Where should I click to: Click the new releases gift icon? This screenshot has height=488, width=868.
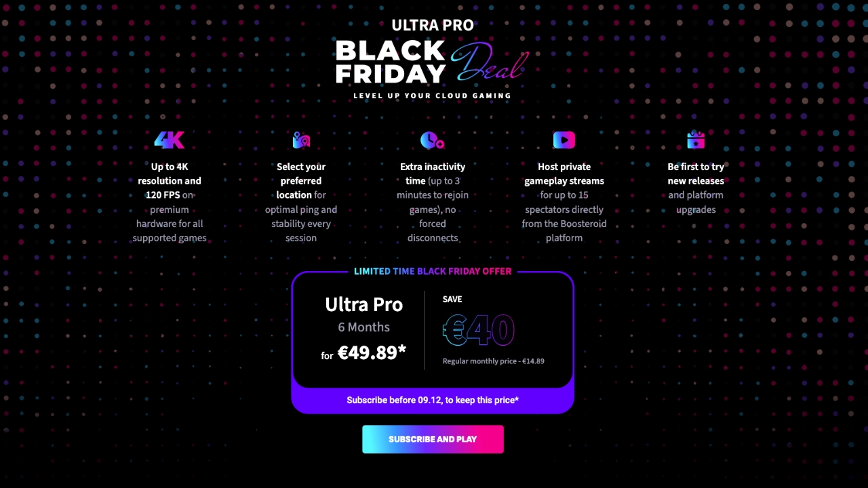(696, 140)
